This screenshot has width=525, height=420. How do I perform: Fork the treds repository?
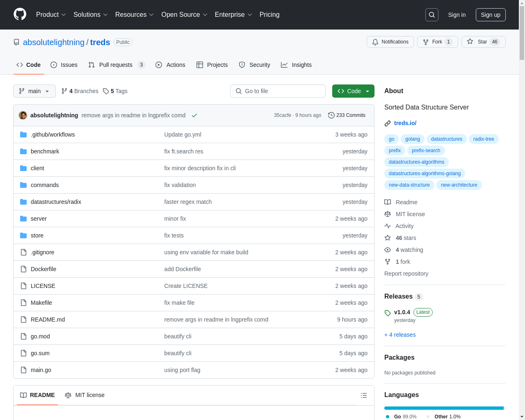tap(437, 42)
